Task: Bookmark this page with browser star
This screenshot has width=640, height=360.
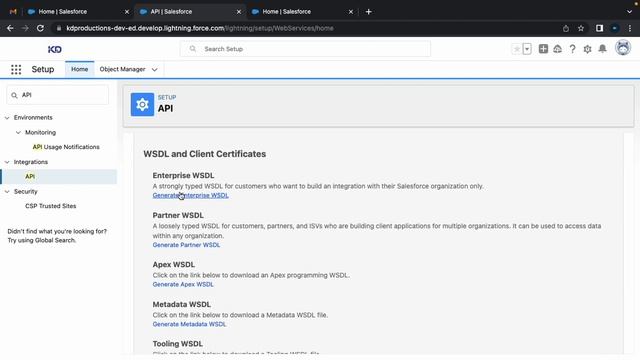Action: tap(581, 28)
